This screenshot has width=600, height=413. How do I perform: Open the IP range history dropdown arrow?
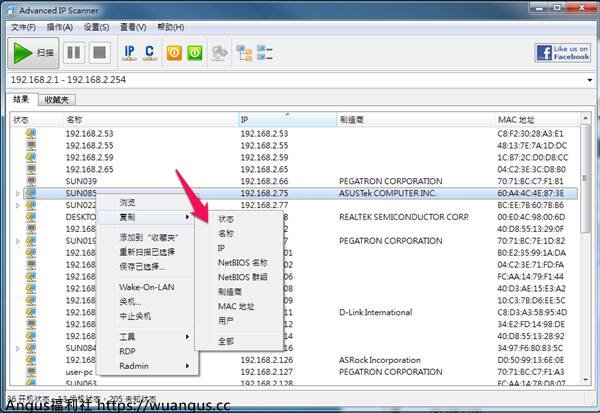pyautogui.click(x=589, y=80)
